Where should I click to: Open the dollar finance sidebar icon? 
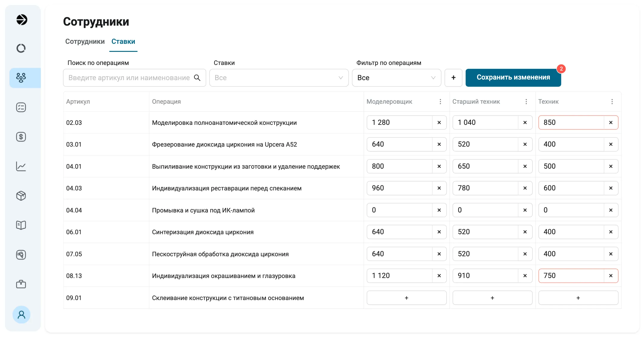[21, 137]
